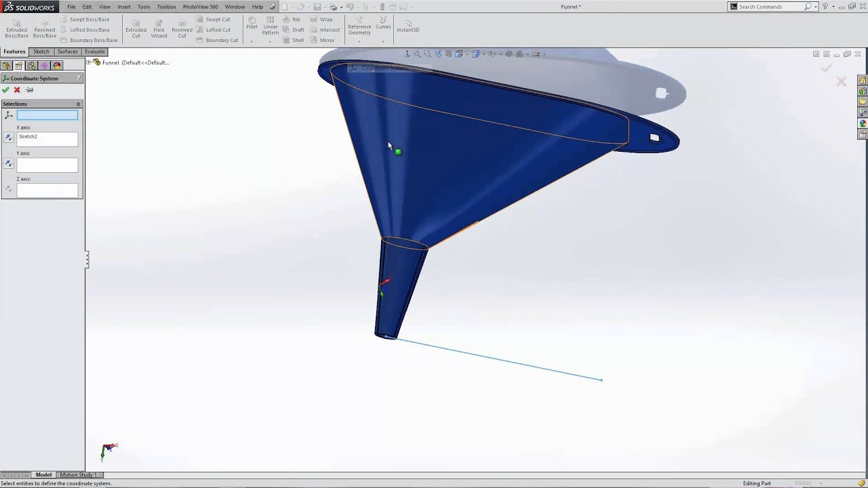Image resolution: width=868 pixels, height=488 pixels.
Task: Open the PhotoView 360 menu
Action: point(200,7)
